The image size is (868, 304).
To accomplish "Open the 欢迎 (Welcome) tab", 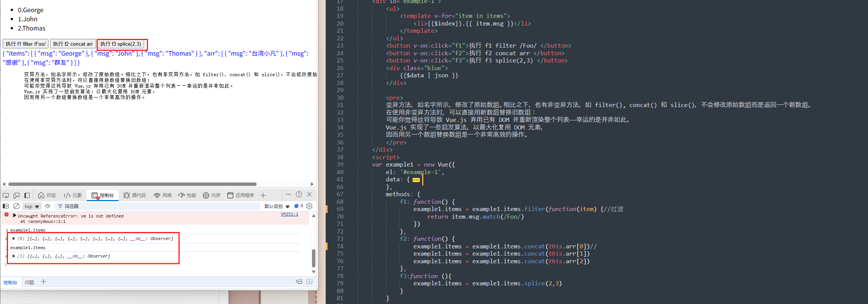I will pos(47,195).
